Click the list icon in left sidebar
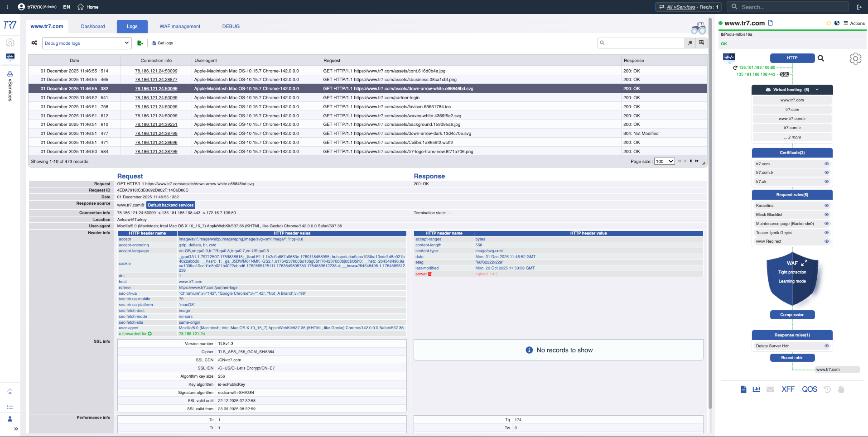Viewport: 868px width, 437px height. pyautogui.click(x=10, y=406)
